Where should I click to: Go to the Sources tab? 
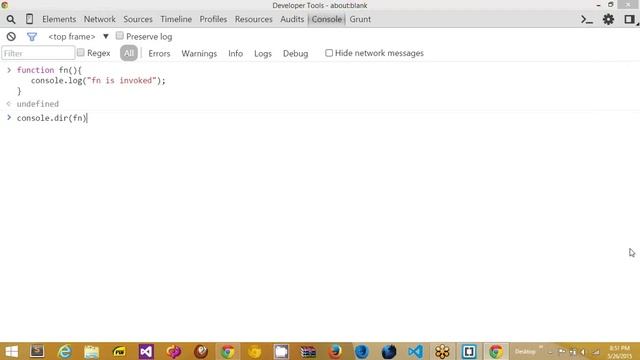(138, 19)
